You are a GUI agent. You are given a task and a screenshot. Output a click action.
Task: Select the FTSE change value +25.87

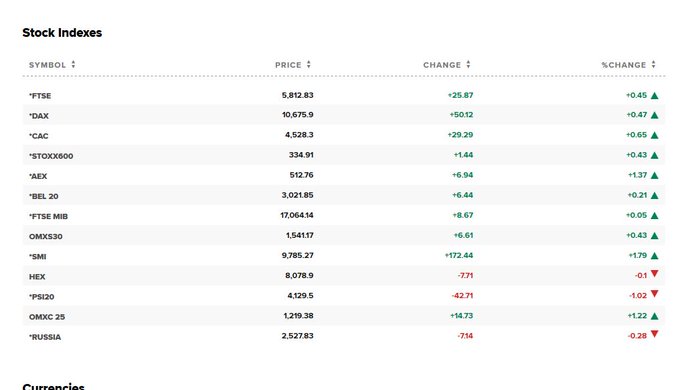tap(460, 95)
